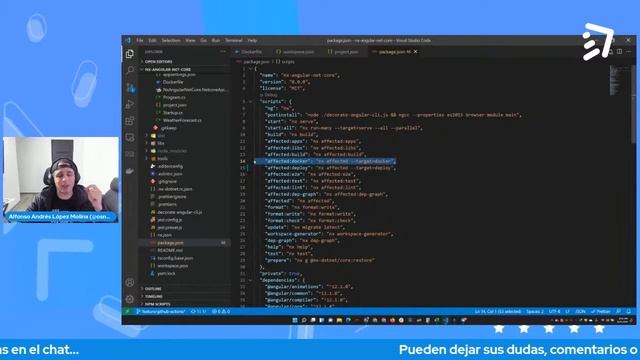Fold the dependencies block in editor gutter
This screenshot has width=640, height=360.
251,280
